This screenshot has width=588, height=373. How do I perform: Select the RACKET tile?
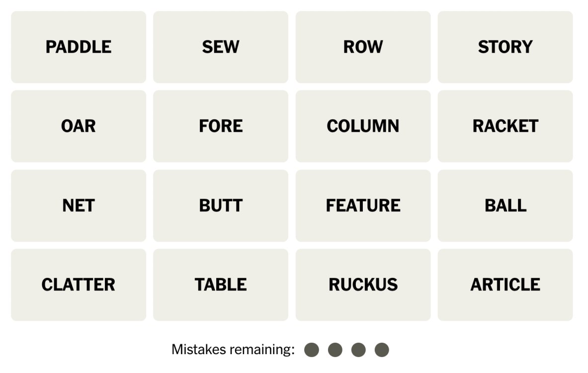[505, 126]
